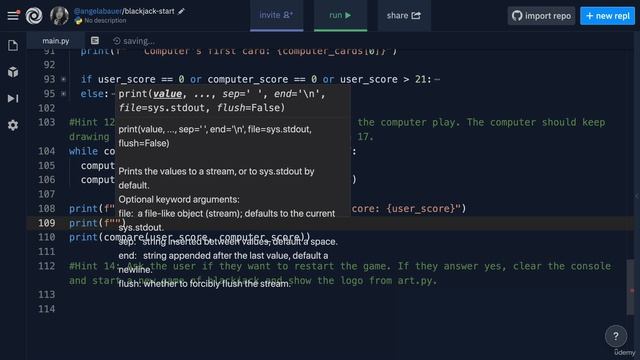Open the hamburger main menu
This screenshot has width=640, height=360.
(x=13, y=16)
